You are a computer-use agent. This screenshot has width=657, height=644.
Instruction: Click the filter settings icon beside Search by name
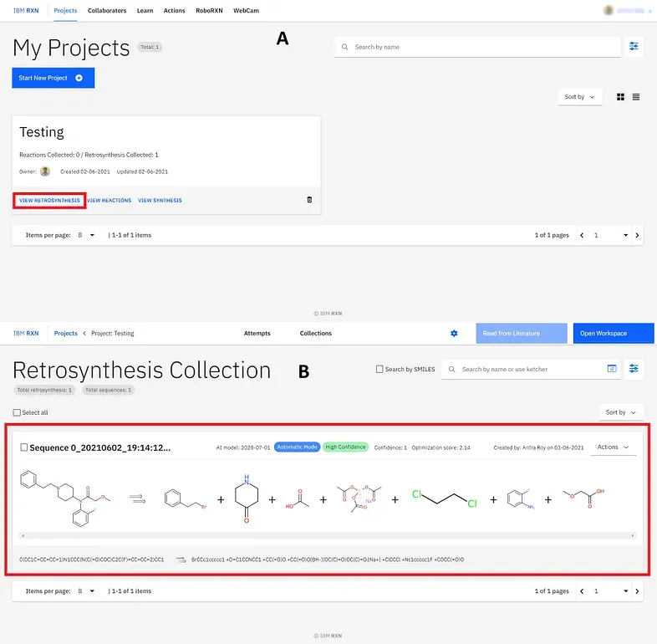coord(634,47)
